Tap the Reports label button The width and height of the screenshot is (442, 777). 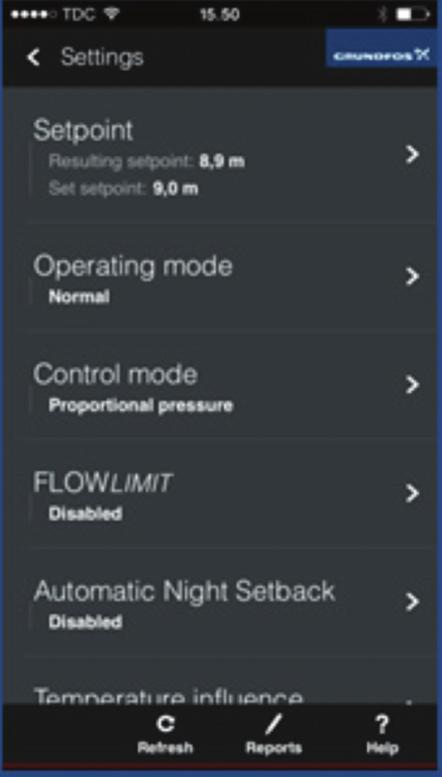pyautogui.click(x=274, y=747)
